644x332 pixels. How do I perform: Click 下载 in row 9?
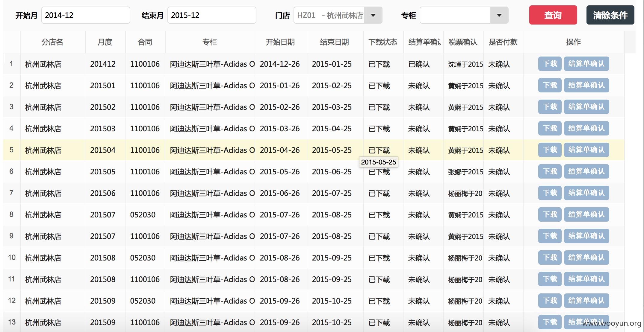[550, 236]
